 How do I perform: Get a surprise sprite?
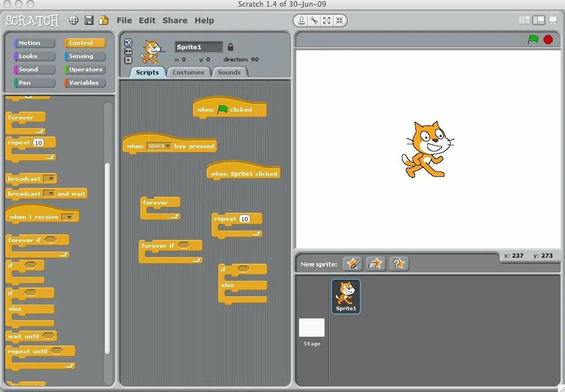(399, 264)
